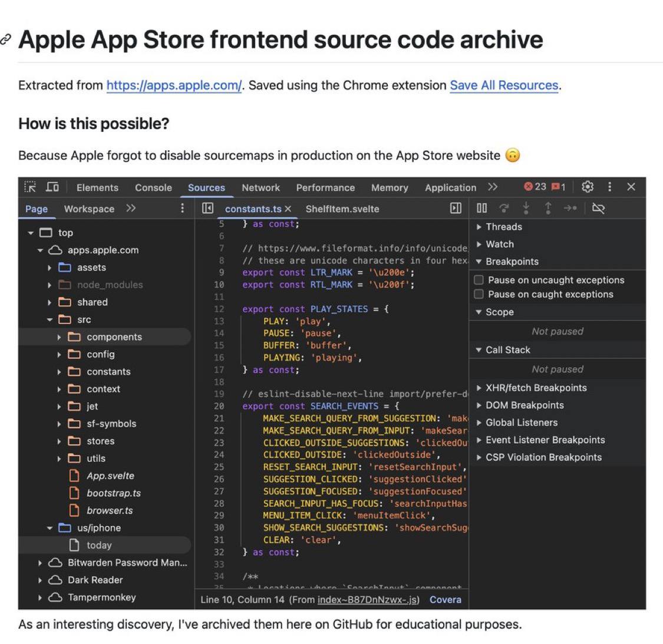The width and height of the screenshot is (663, 644).
Task: Enable Pause on caught exceptions
Action: (x=479, y=294)
